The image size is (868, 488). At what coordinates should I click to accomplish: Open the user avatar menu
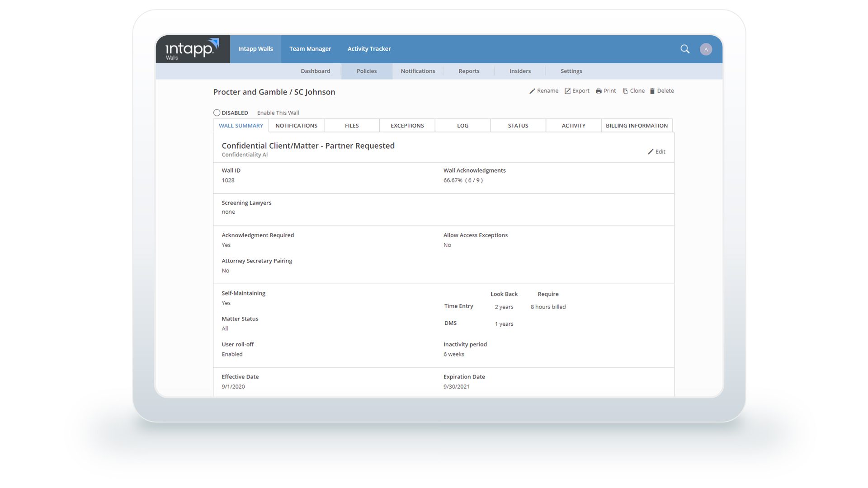pos(706,49)
